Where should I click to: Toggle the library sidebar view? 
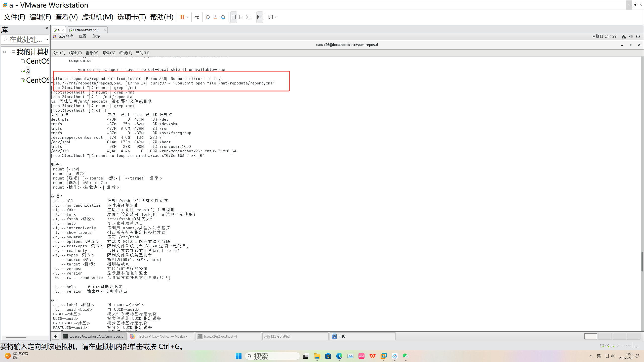(x=234, y=17)
